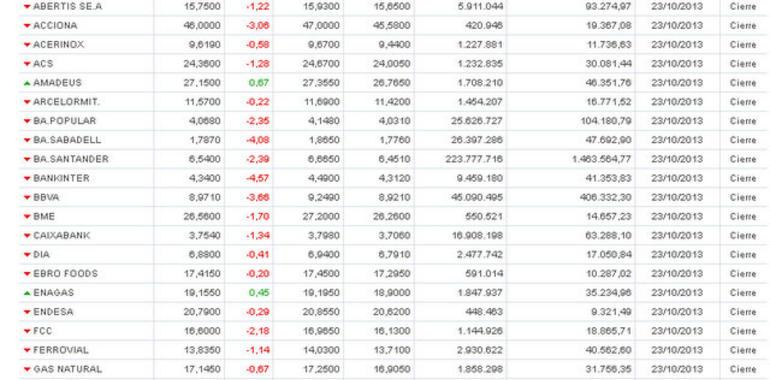
Task: Click the red down arrow beside ENDESA
Action: pos(27,312)
